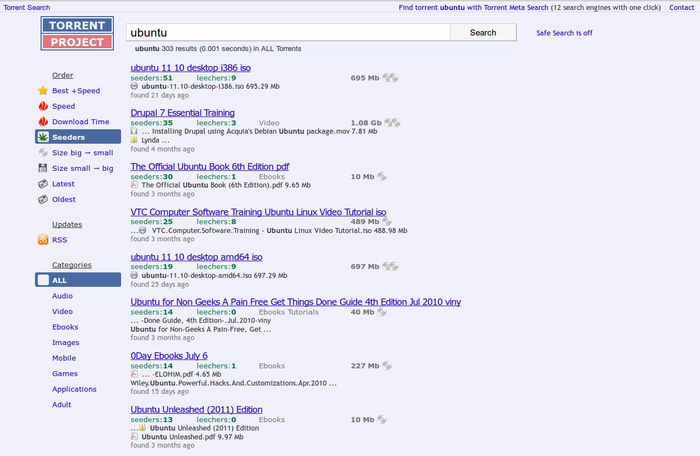
Task: Filter by Audio category
Action: pyautogui.click(x=62, y=296)
